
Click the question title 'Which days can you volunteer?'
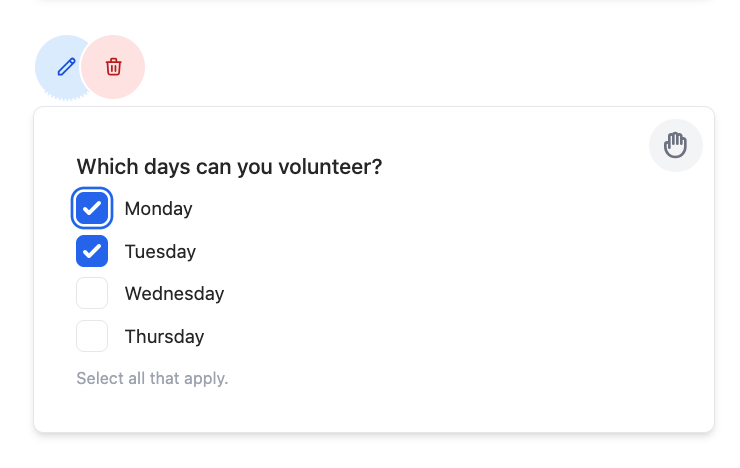coord(229,167)
